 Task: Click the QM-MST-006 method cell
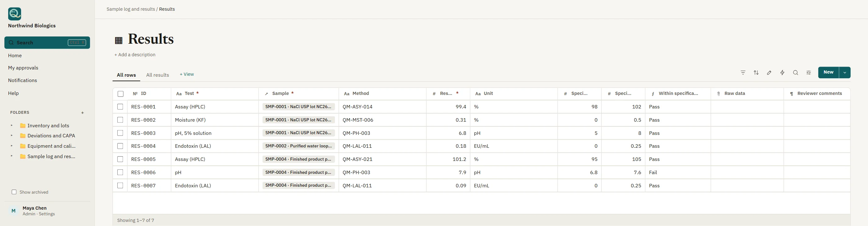382,119
